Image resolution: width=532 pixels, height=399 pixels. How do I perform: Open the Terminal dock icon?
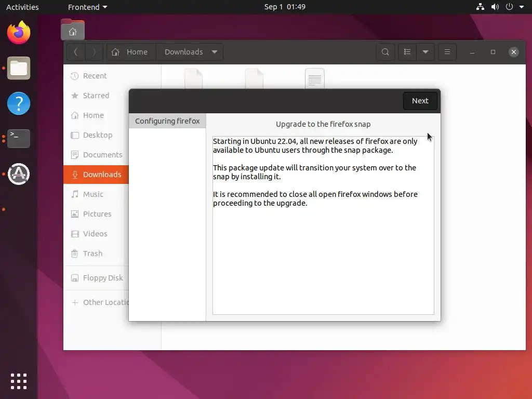click(19, 138)
